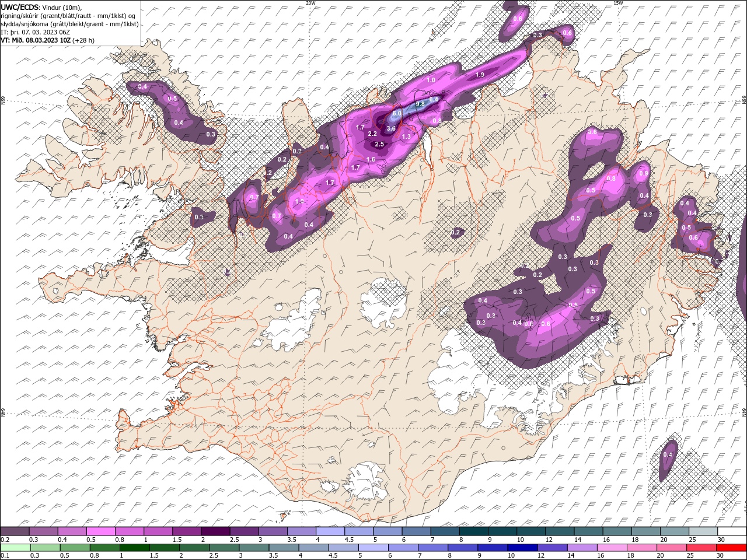Select the crimson swatch labeled 25 in lower legend
The height and width of the screenshot is (560, 747).
(701, 547)
